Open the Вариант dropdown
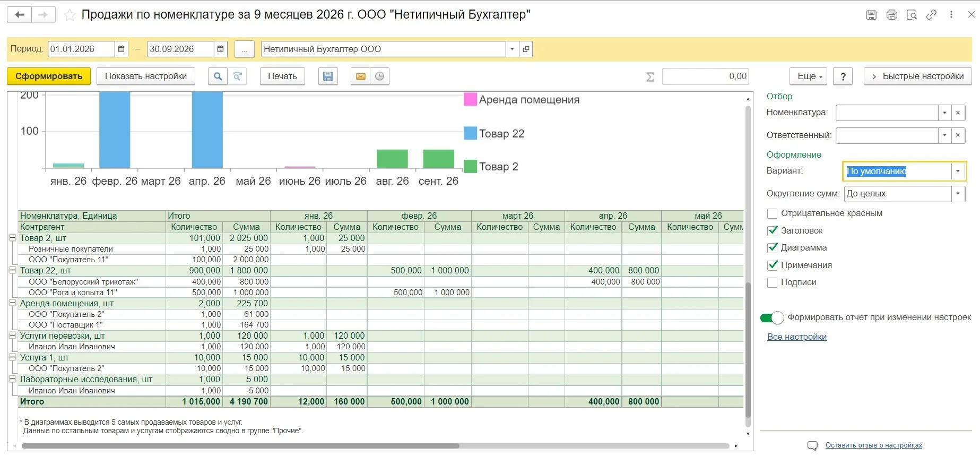 pos(958,171)
